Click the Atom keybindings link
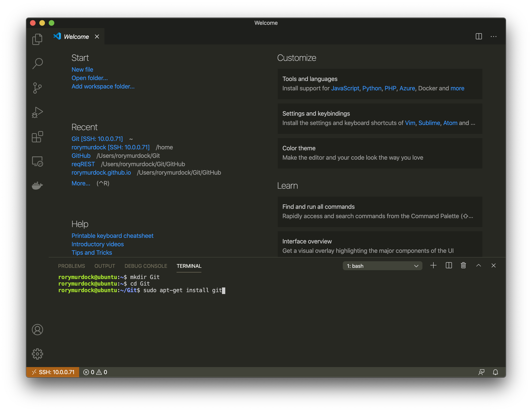The height and width of the screenshot is (412, 532). (x=450, y=123)
